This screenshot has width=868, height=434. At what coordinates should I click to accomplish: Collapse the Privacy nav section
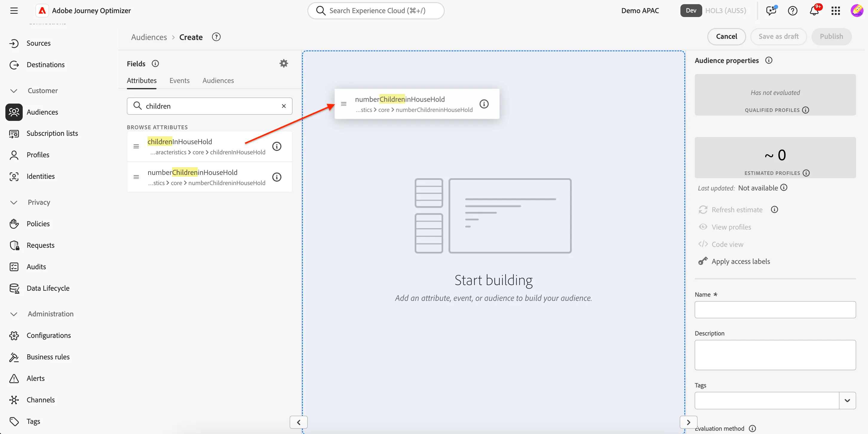tap(13, 202)
